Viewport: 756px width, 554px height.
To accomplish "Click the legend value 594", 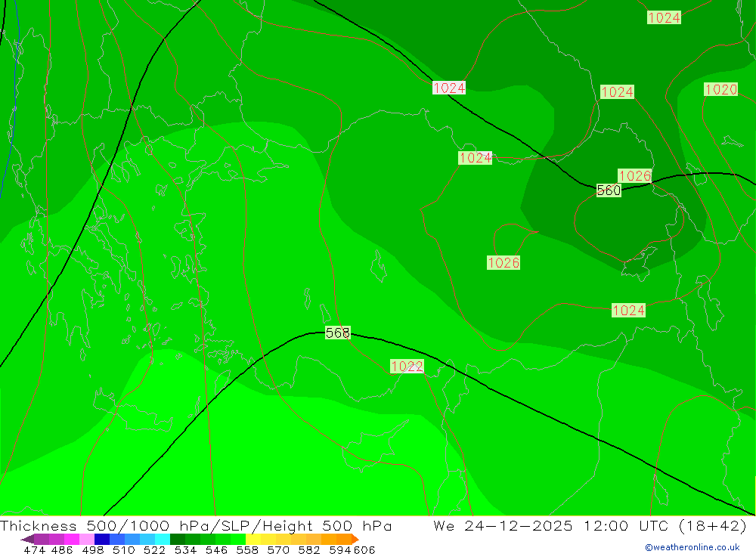I will pos(340,549).
